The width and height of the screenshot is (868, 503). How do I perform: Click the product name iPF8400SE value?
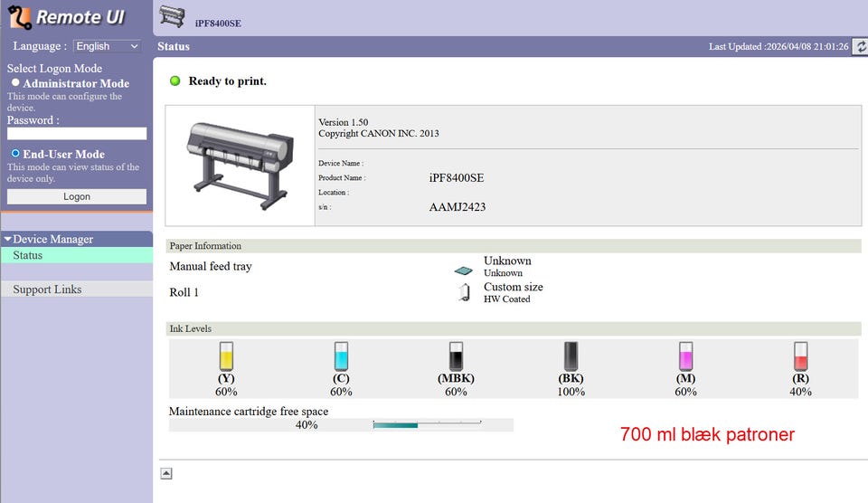point(456,178)
